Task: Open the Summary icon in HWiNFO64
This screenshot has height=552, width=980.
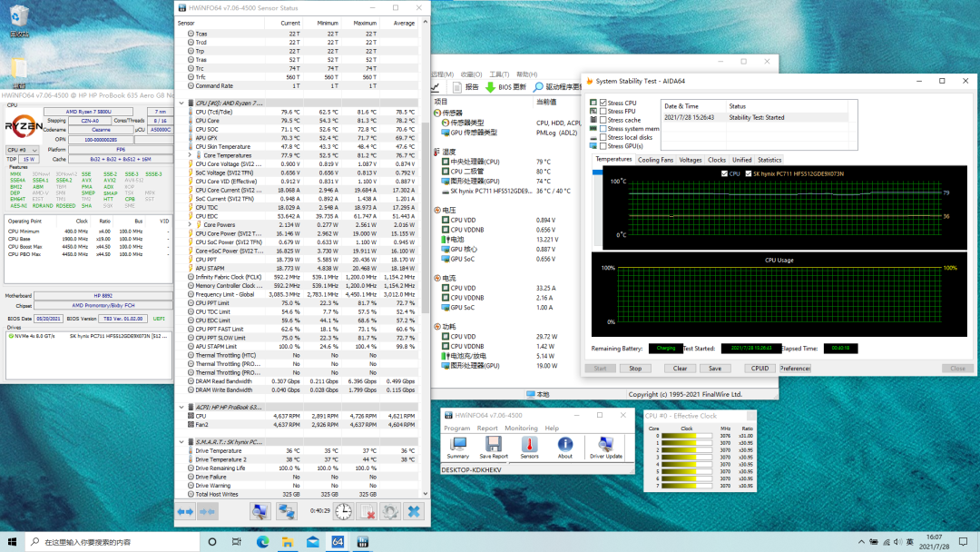Action: point(458,446)
